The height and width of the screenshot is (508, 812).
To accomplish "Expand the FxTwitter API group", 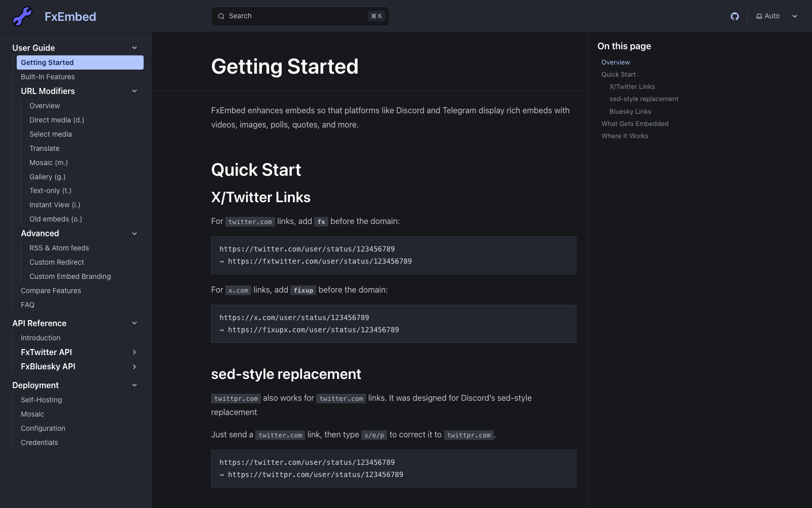I will click(x=134, y=352).
